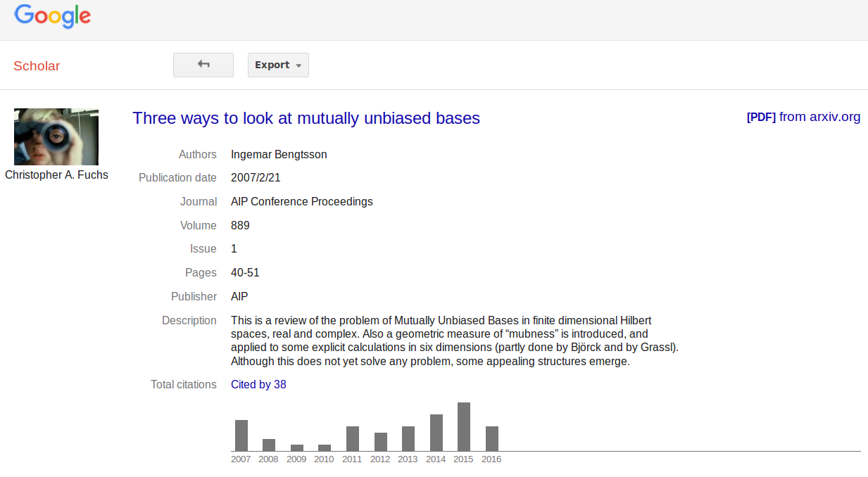Image resolution: width=868 pixels, height=477 pixels.
Task: Click the Google logo
Action: pos(53,15)
